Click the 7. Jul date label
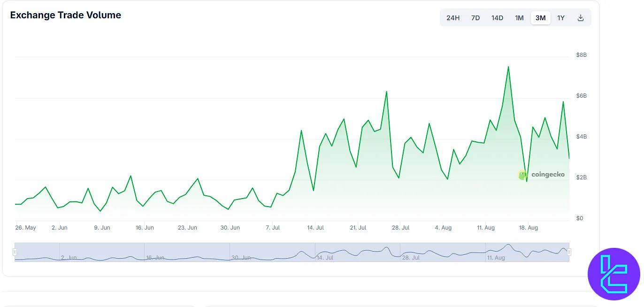The width and height of the screenshot is (644, 307). tap(273, 228)
